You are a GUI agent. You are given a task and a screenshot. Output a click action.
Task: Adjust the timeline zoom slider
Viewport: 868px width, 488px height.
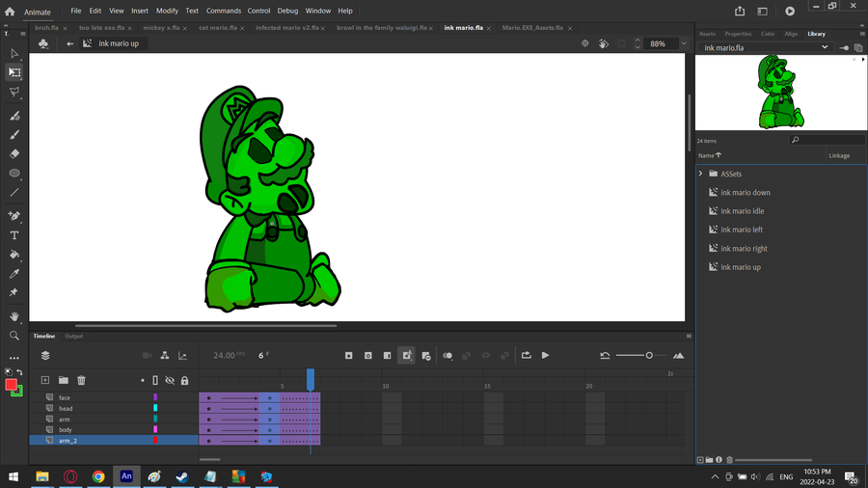pos(649,355)
